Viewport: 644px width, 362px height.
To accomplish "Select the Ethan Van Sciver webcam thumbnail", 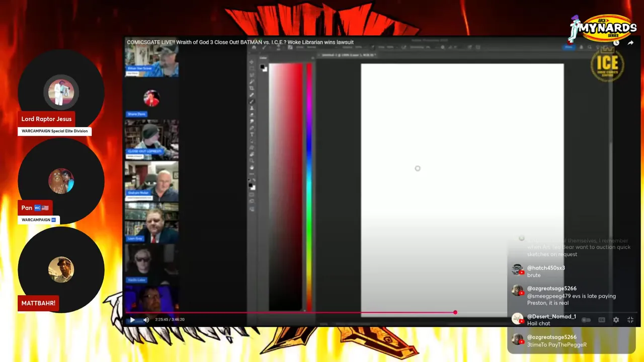I will click(151, 62).
